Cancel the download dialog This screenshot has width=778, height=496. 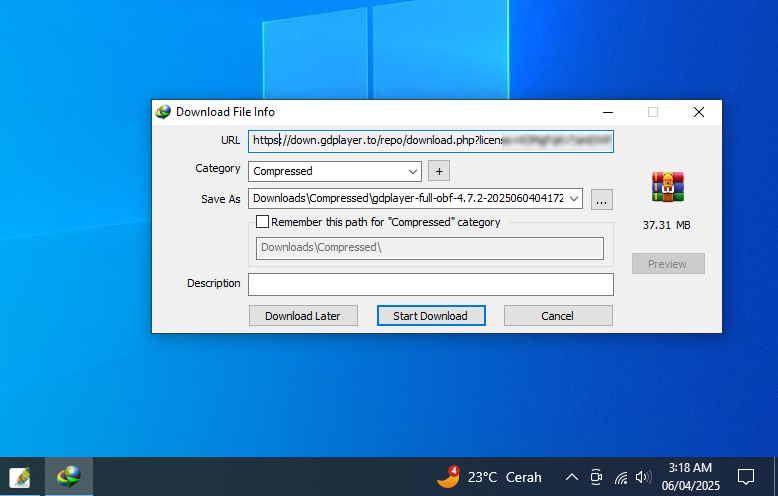click(558, 316)
